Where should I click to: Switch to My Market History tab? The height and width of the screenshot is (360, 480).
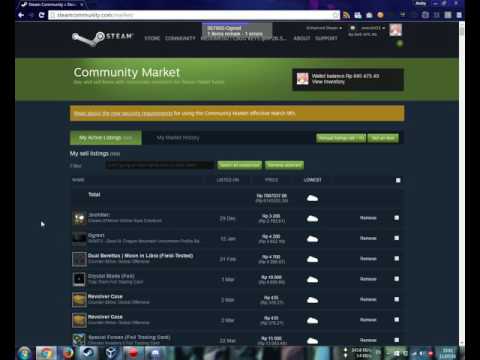tap(178, 138)
